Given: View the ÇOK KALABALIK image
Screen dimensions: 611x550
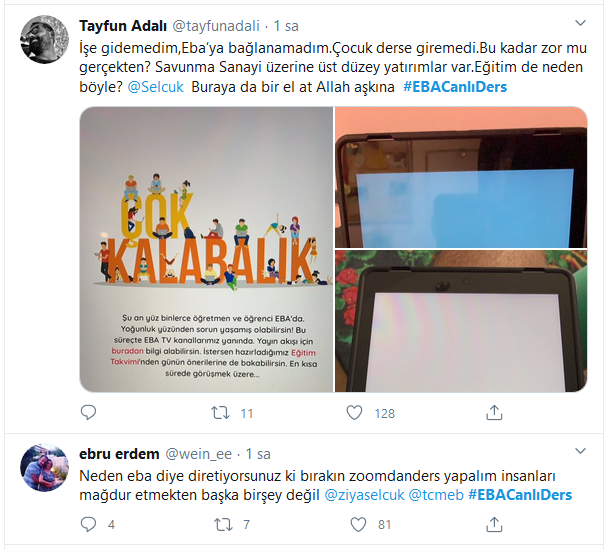Looking at the screenshot, I should point(206,249).
